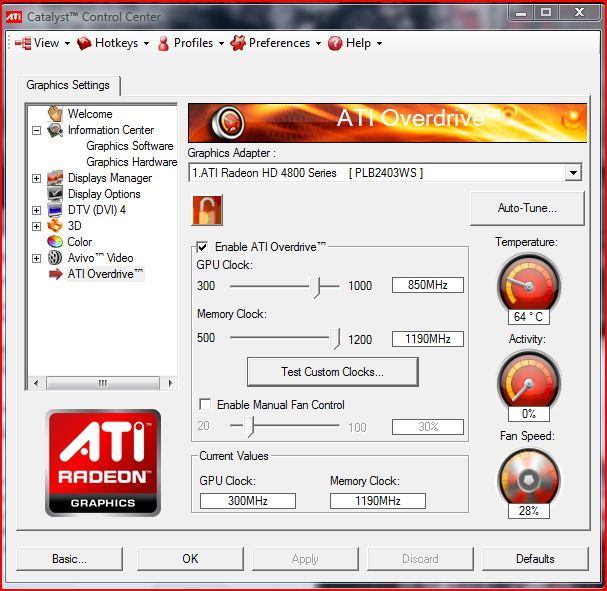Maximize the Catalyst Control Center window
Viewport: 607px width, 591px height.
(x=546, y=13)
